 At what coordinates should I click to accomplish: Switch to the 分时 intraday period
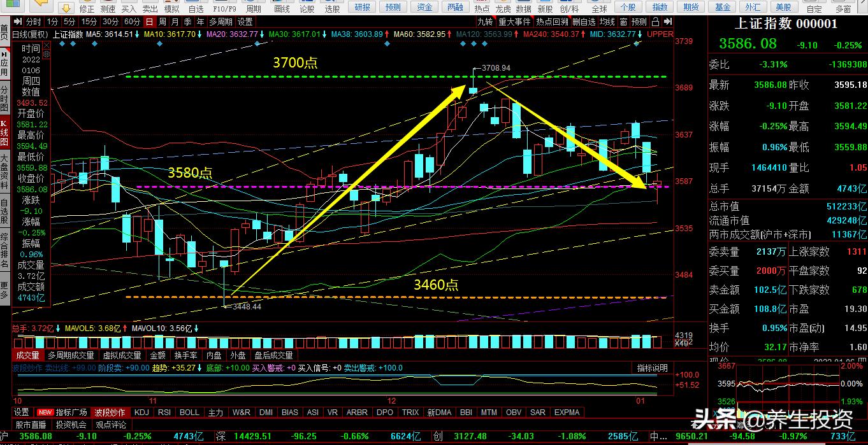point(34,21)
